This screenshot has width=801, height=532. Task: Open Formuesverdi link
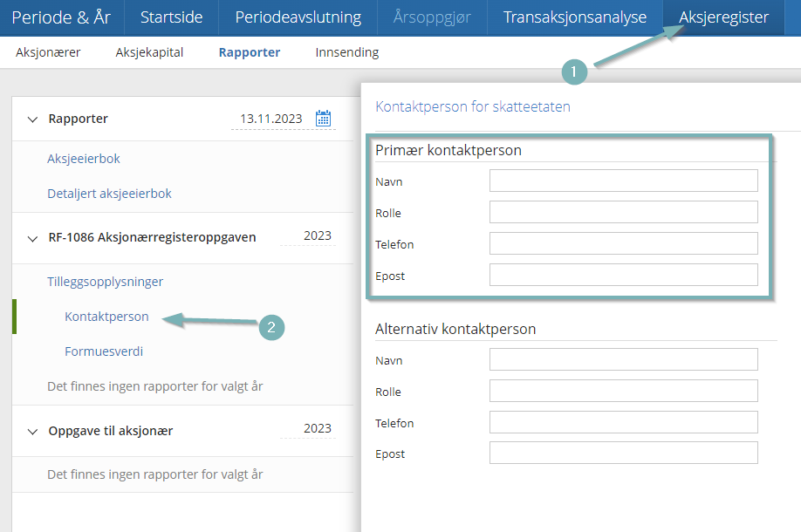point(104,351)
